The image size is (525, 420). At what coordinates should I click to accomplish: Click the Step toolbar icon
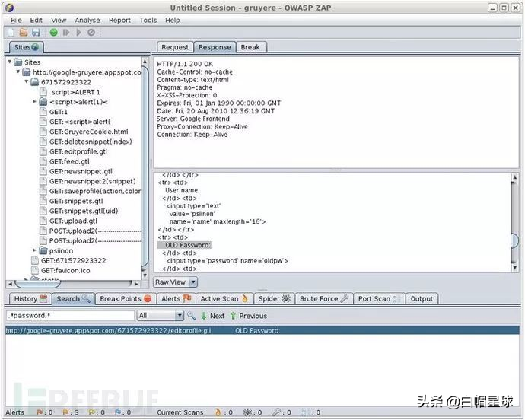tap(66, 33)
